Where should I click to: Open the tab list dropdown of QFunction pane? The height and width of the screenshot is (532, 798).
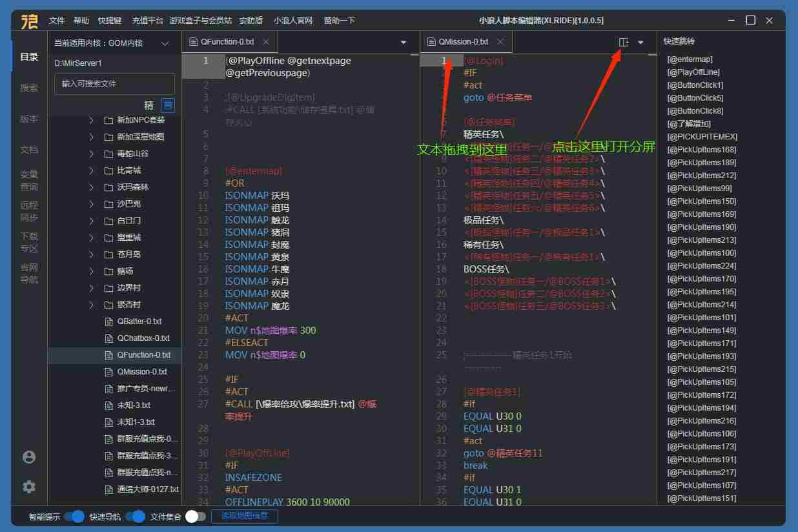[x=404, y=43]
